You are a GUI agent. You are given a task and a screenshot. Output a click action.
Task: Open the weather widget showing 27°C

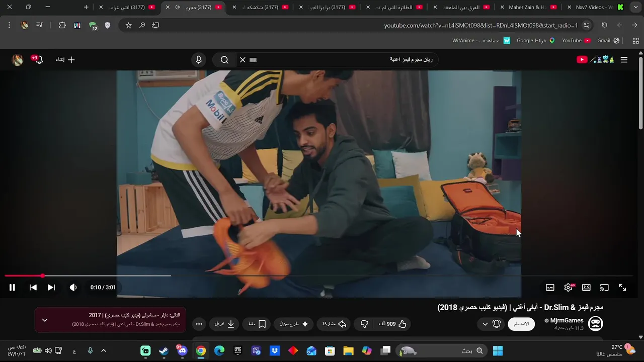pyautogui.click(x=622, y=350)
